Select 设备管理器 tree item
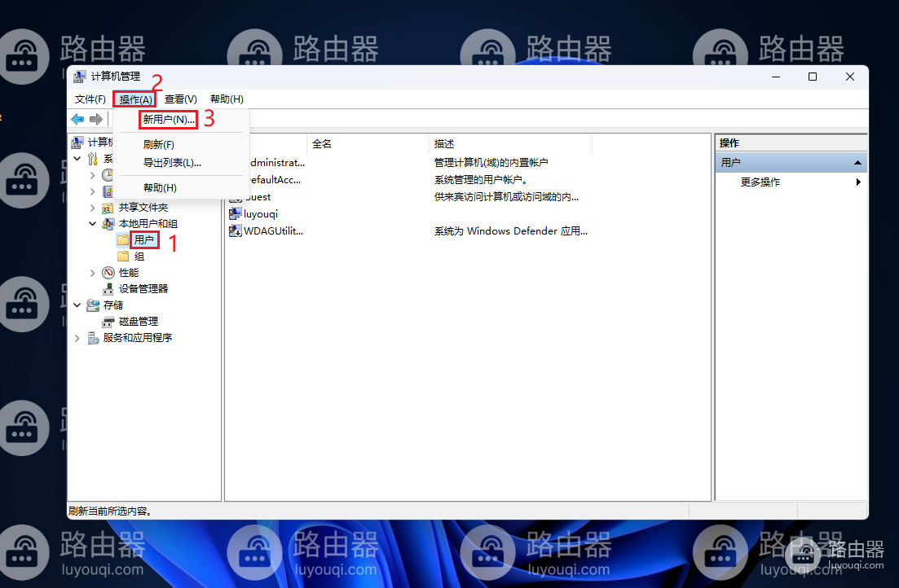The width and height of the screenshot is (899, 588). pos(143,289)
